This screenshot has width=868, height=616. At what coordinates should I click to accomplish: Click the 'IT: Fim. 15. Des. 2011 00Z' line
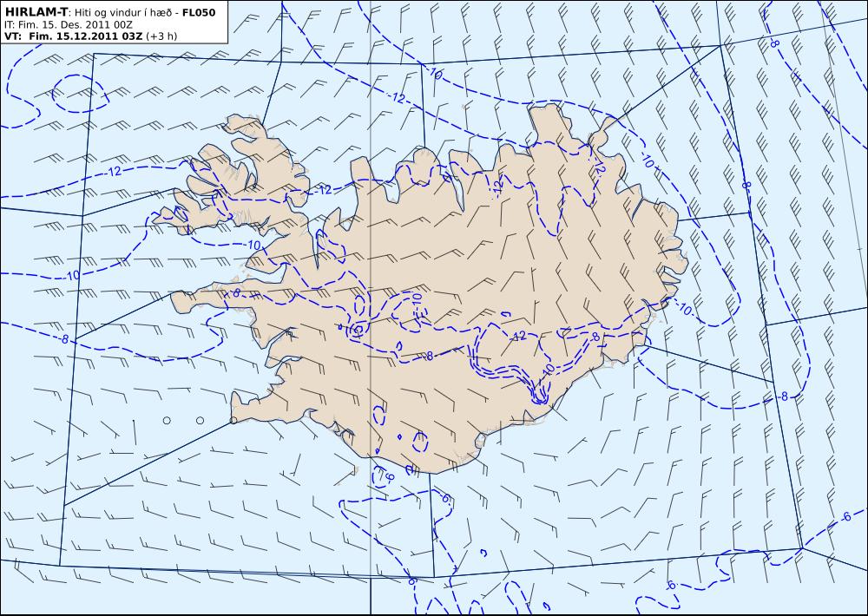point(69,25)
